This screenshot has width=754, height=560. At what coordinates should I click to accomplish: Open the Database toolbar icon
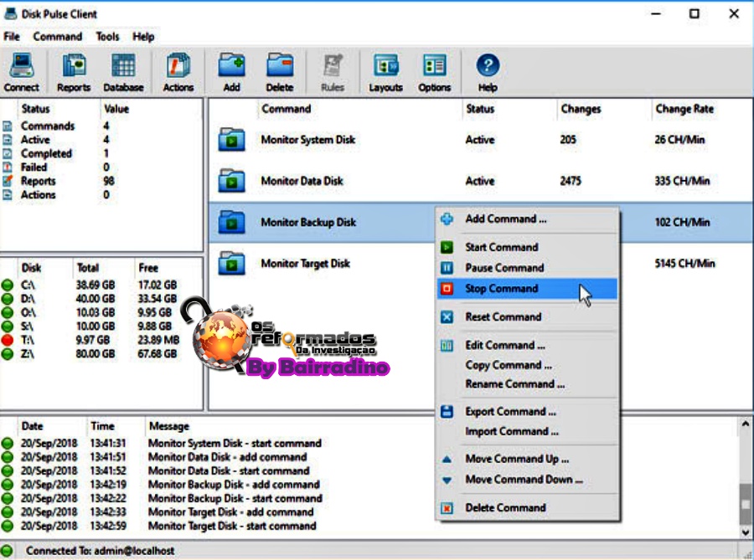(x=123, y=73)
